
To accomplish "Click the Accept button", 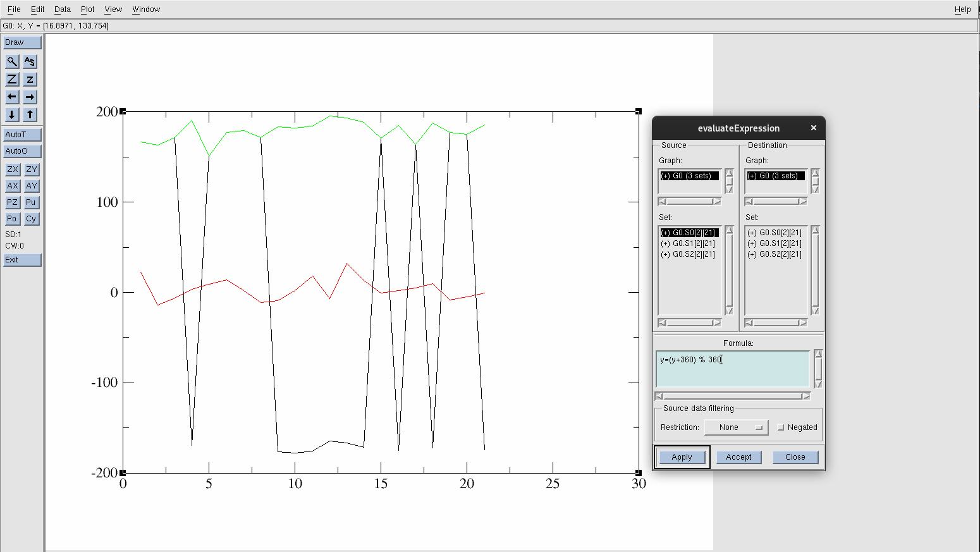I will click(x=738, y=457).
